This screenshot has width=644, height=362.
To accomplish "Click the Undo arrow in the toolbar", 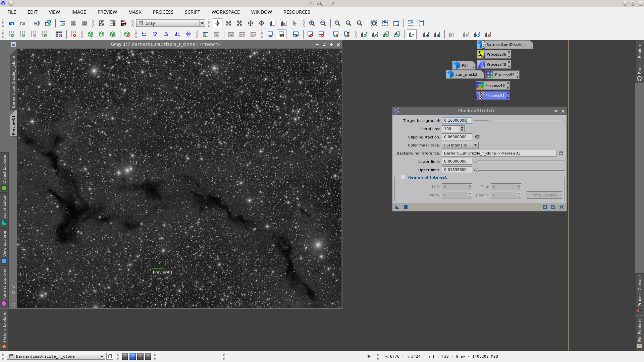I will pyautogui.click(x=11, y=23).
